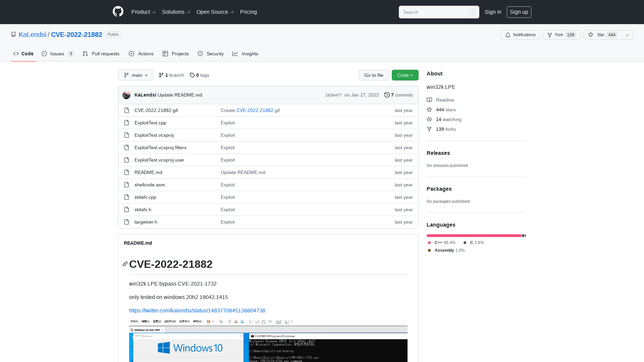Open the main branch selector dropdown

click(x=136, y=75)
